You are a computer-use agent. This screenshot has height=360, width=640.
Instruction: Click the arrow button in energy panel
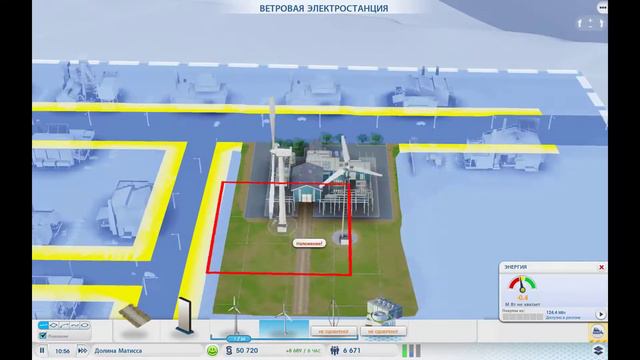coord(600,315)
